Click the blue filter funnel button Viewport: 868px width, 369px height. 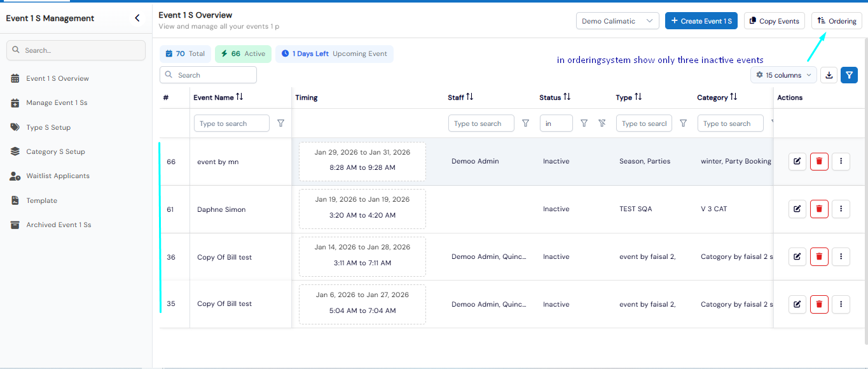tap(849, 75)
